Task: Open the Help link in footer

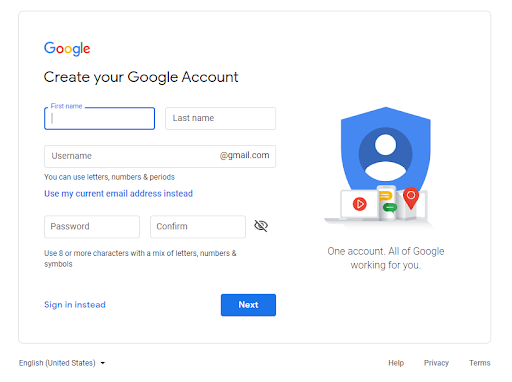Action: click(x=396, y=363)
